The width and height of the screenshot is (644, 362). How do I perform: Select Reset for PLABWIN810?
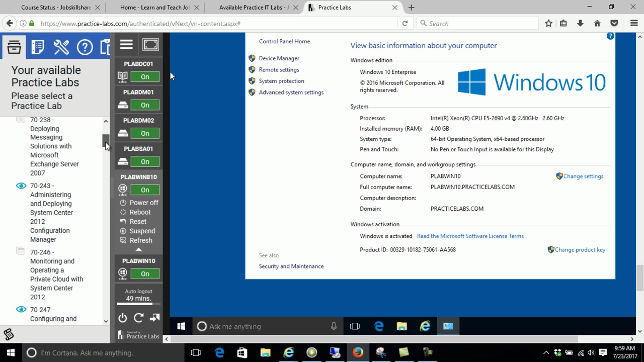pos(133,221)
